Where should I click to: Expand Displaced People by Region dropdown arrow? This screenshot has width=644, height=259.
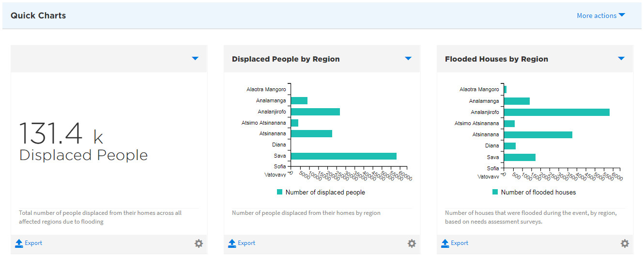[408, 59]
